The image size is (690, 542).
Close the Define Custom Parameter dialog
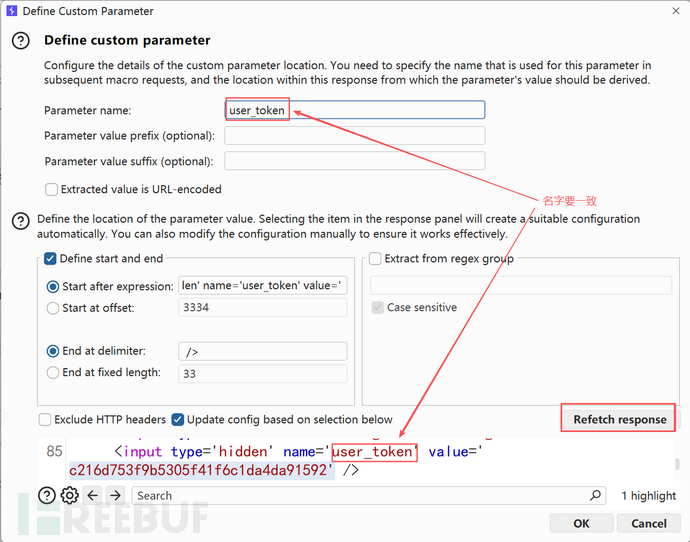(676, 11)
